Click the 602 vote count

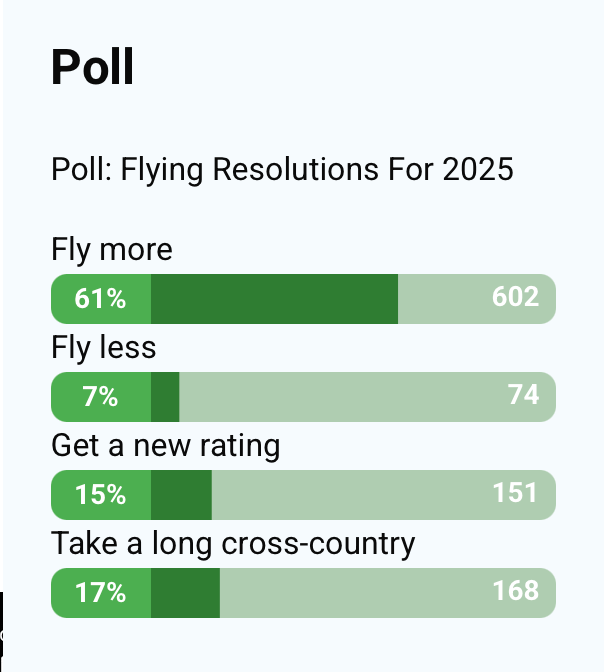515,297
